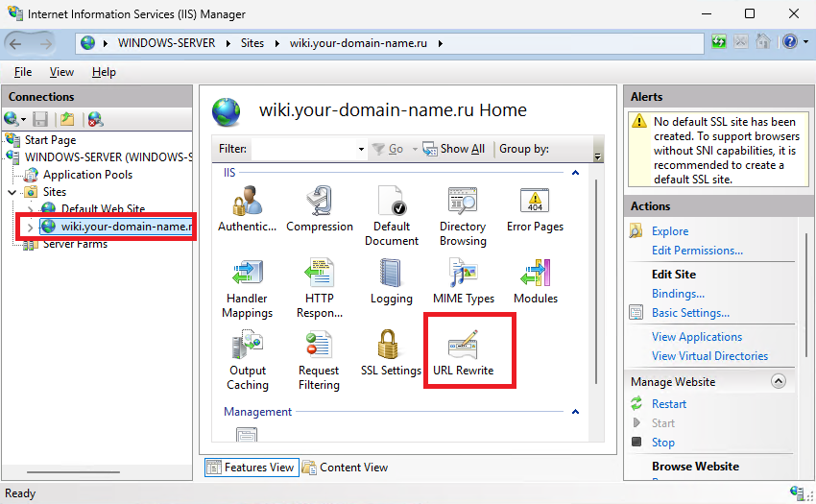Collapse the Manage Website section
The image size is (816, 504).
pos(778,382)
